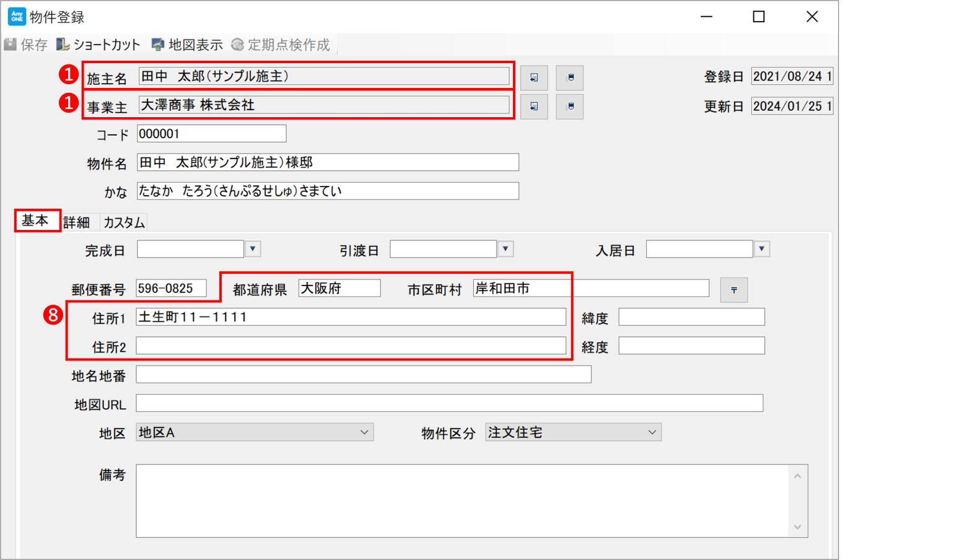Expand the 物件区分 combo box
This screenshot has height=560, width=967.
652,432
